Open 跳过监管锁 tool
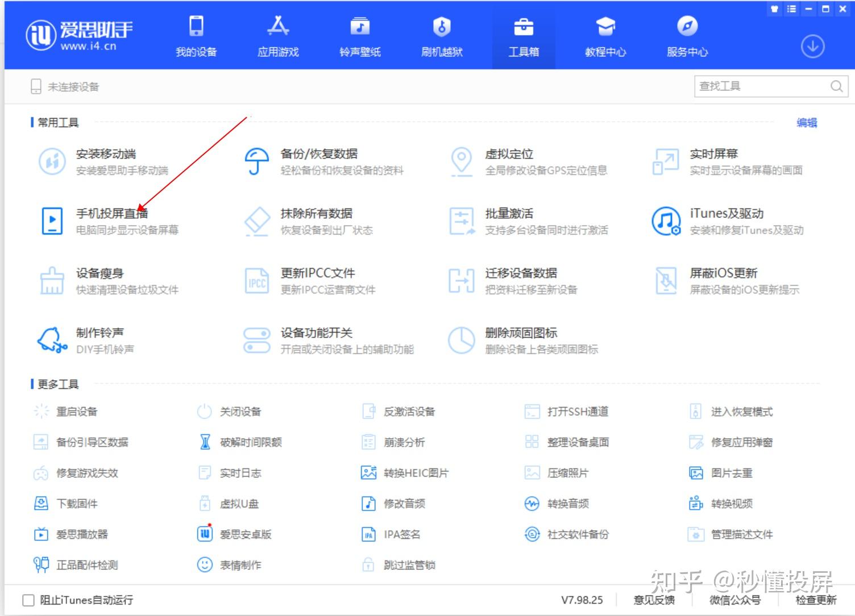 pyautogui.click(x=398, y=565)
